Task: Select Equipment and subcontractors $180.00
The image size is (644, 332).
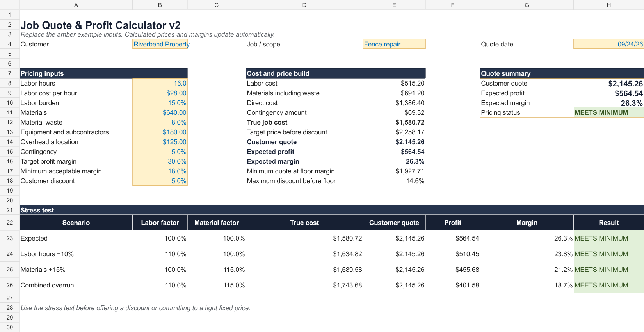Action: (160, 132)
